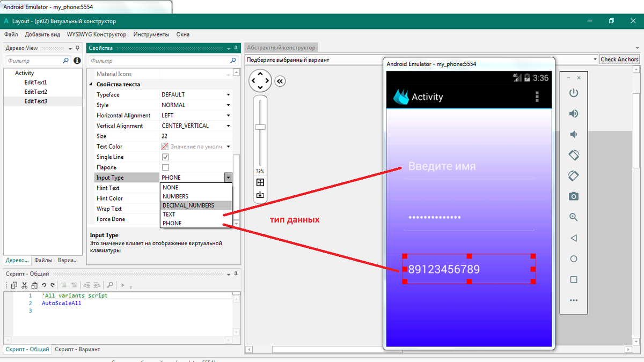Click the Material Icons ellipsis button
The height and width of the screenshot is (362, 644).
[229, 74]
